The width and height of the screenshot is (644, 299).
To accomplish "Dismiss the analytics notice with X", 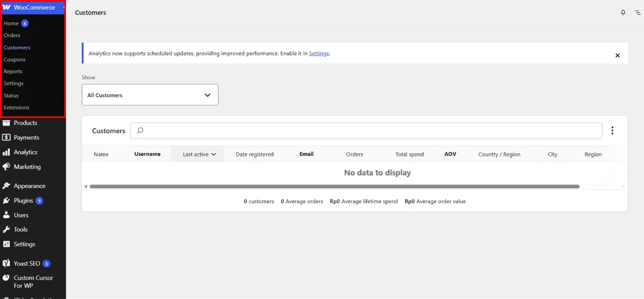I will pyautogui.click(x=617, y=55).
